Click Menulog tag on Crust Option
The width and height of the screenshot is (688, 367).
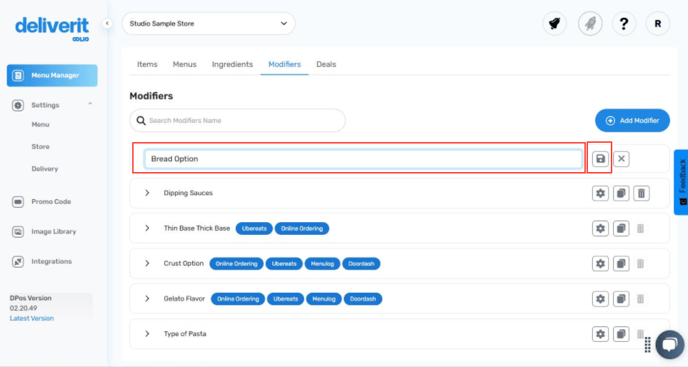pyautogui.click(x=322, y=263)
